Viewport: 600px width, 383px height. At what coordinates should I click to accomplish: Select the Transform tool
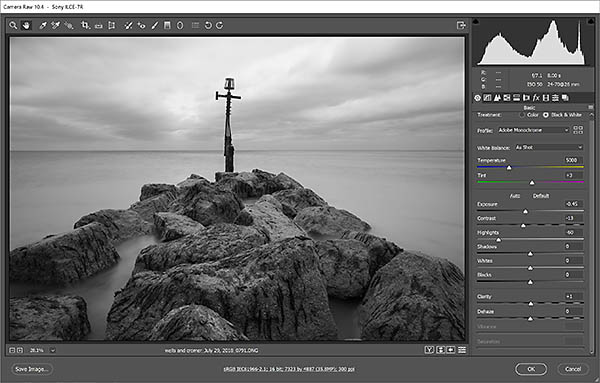pyautogui.click(x=111, y=26)
